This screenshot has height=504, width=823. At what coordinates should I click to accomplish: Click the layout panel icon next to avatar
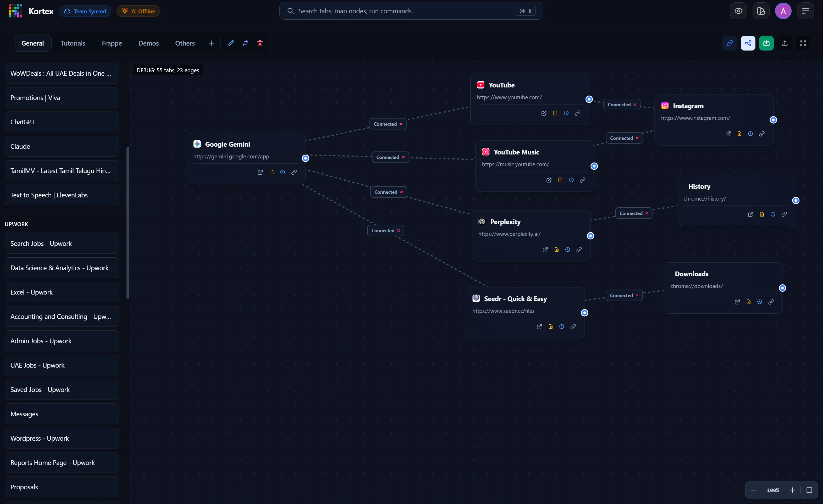tap(761, 11)
